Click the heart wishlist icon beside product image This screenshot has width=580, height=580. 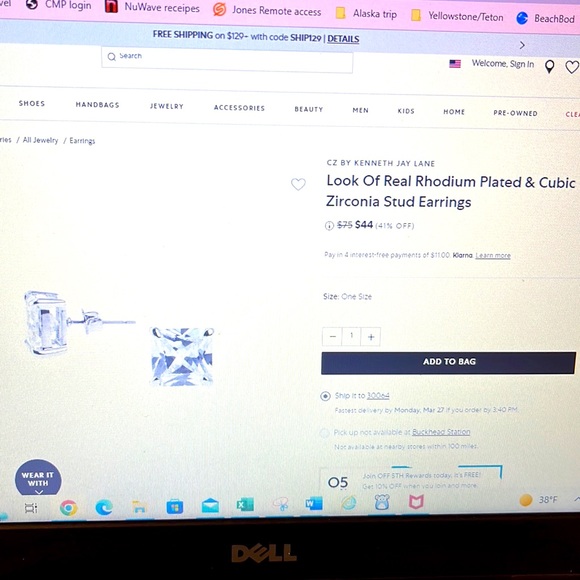click(x=298, y=184)
